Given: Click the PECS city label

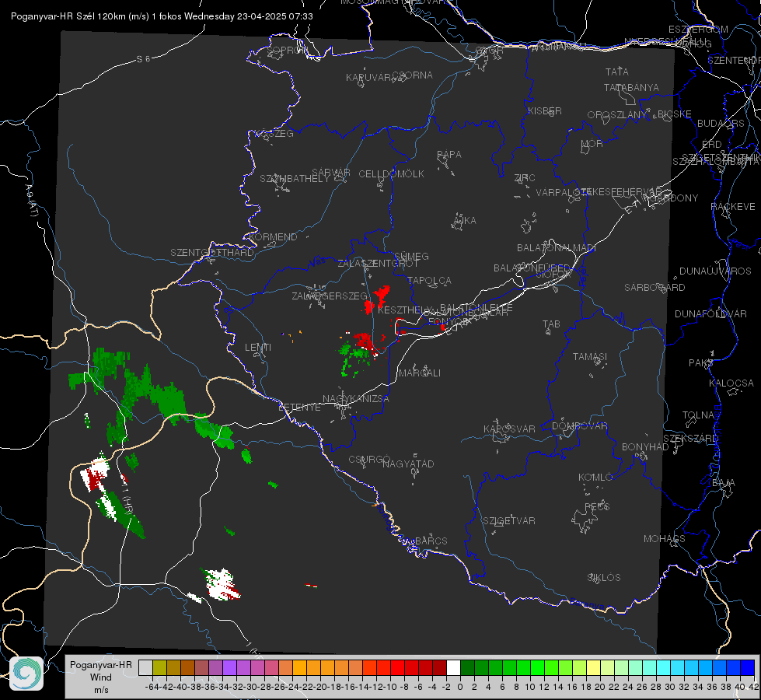Looking at the screenshot, I should point(596,506).
